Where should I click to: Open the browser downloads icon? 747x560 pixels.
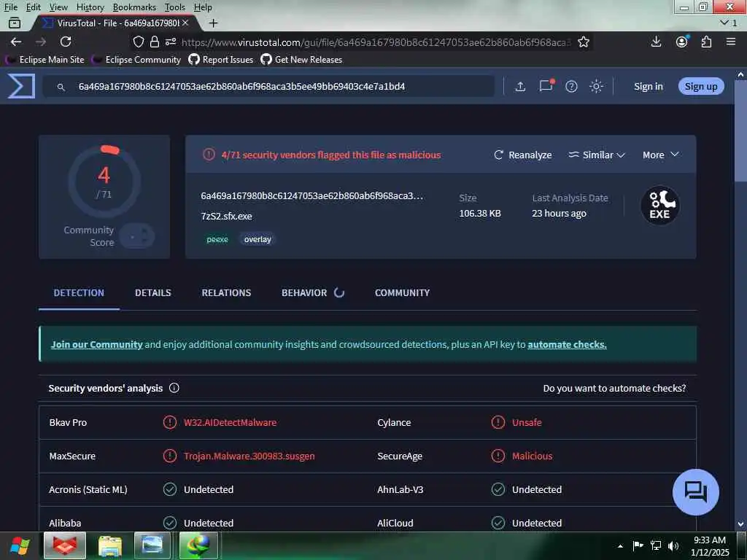click(656, 42)
